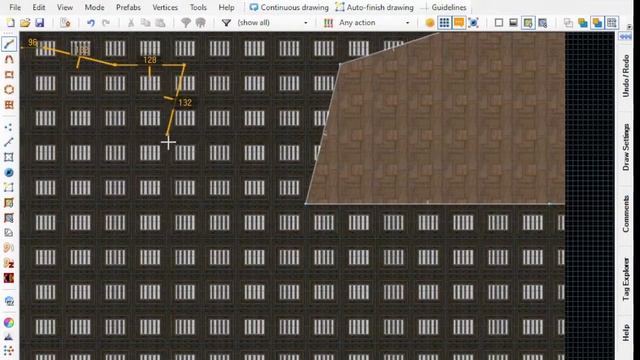This screenshot has width=640, height=360.
Task: Switch to ceiling textures view mode
Action: 542,23
